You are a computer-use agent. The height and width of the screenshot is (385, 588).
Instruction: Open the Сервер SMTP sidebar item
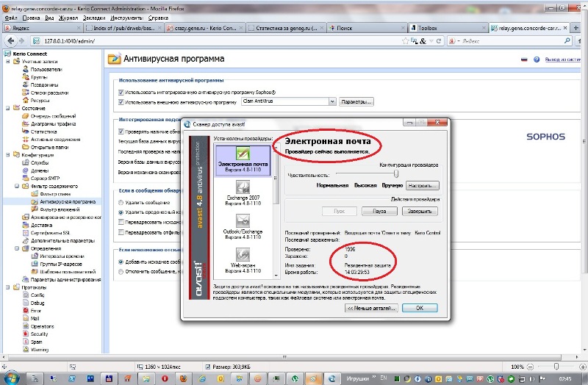(46, 179)
